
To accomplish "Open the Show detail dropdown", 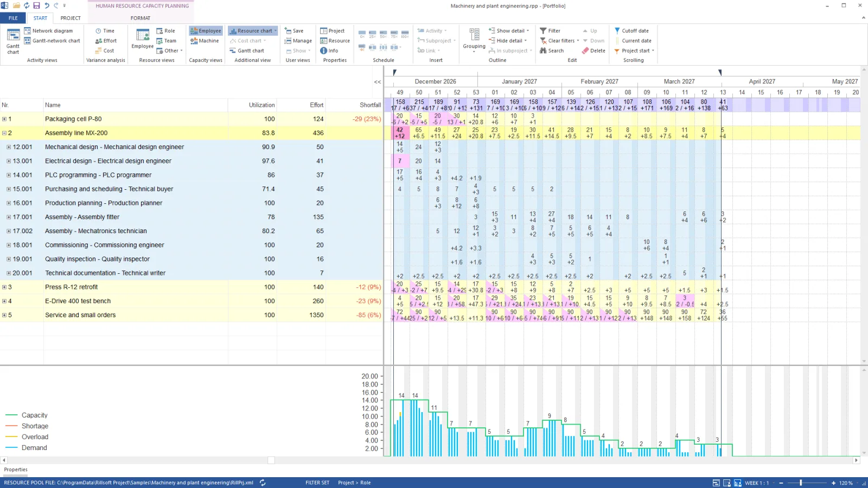I will click(508, 31).
